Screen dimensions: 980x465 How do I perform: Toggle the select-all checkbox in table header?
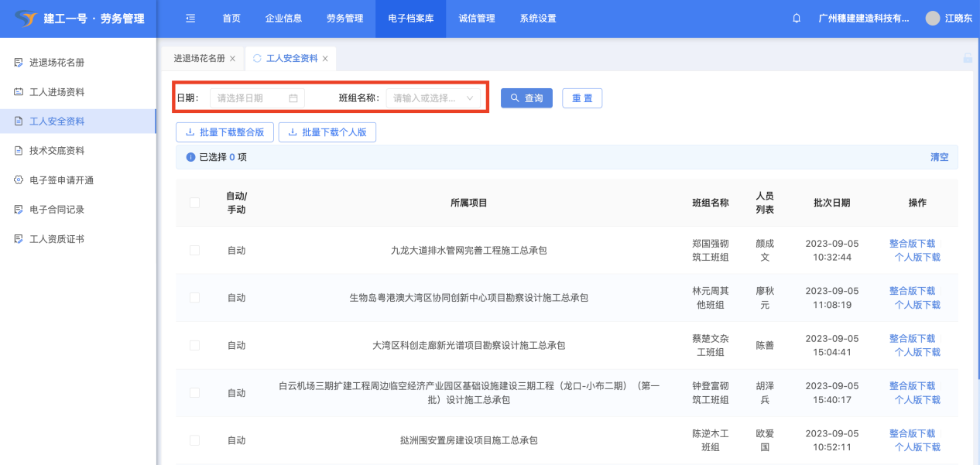(x=194, y=203)
